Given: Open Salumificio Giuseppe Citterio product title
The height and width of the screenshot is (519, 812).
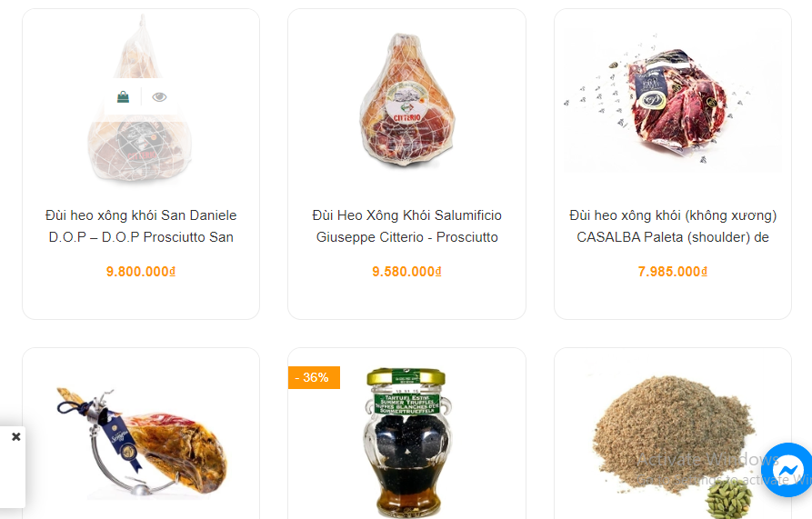Looking at the screenshot, I should tap(407, 226).
